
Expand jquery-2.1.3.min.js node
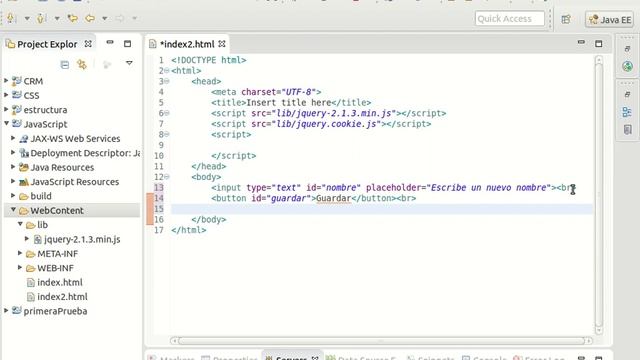coord(27,239)
